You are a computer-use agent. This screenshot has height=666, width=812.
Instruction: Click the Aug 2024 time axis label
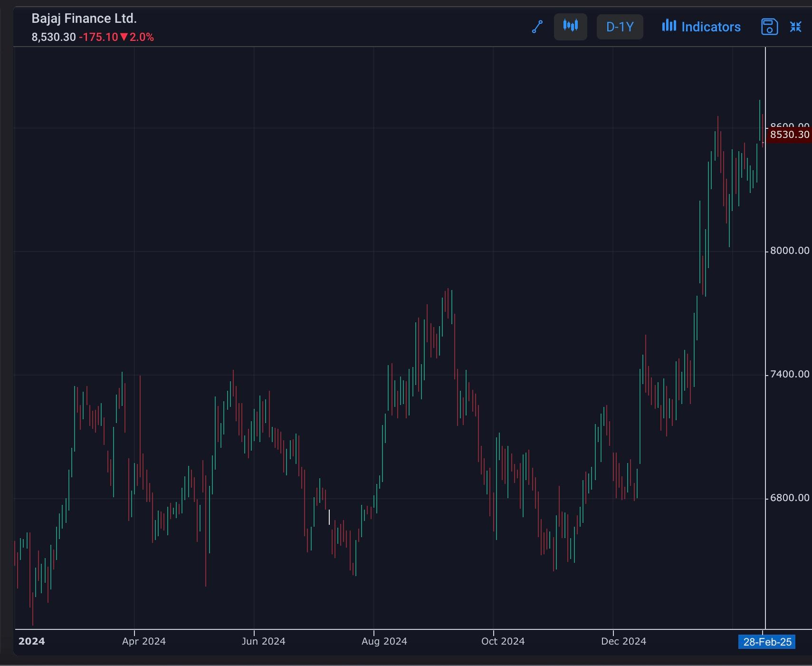384,641
